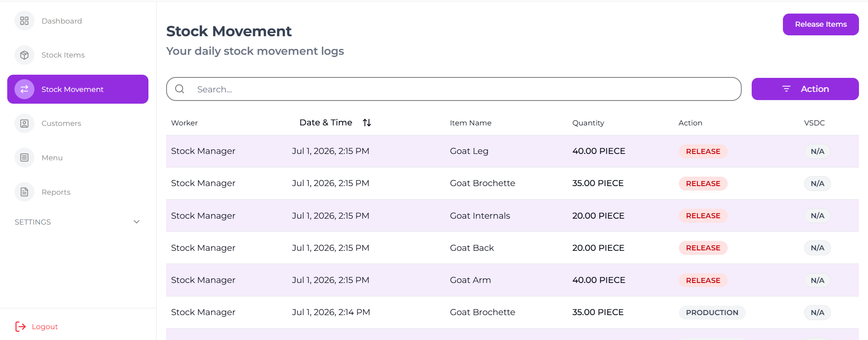The width and height of the screenshot is (868, 340).
Task: Select the Goat Leg item name
Action: 469,151
